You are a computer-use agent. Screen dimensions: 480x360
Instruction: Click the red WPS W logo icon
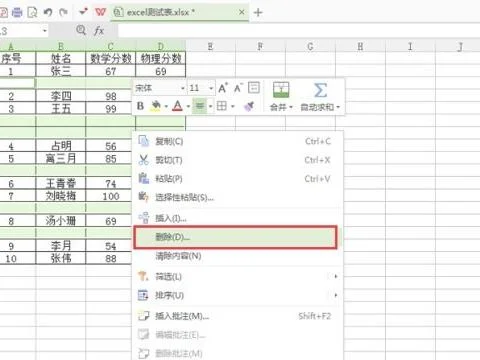point(100,12)
